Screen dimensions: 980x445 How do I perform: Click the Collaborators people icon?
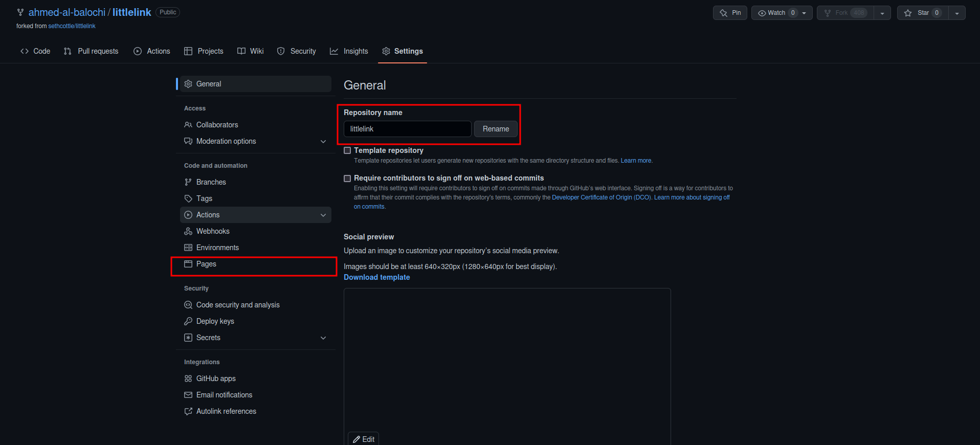coord(188,125)
